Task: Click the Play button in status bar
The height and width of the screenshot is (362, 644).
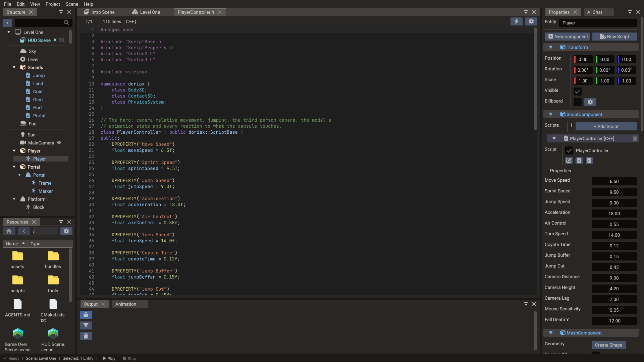Action: (x=109, y=358)
